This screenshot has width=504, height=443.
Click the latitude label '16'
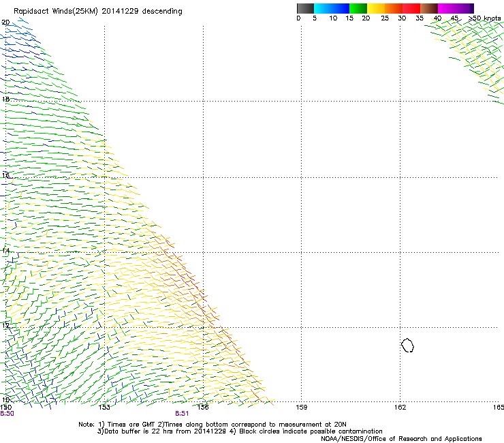click(5, 175)
